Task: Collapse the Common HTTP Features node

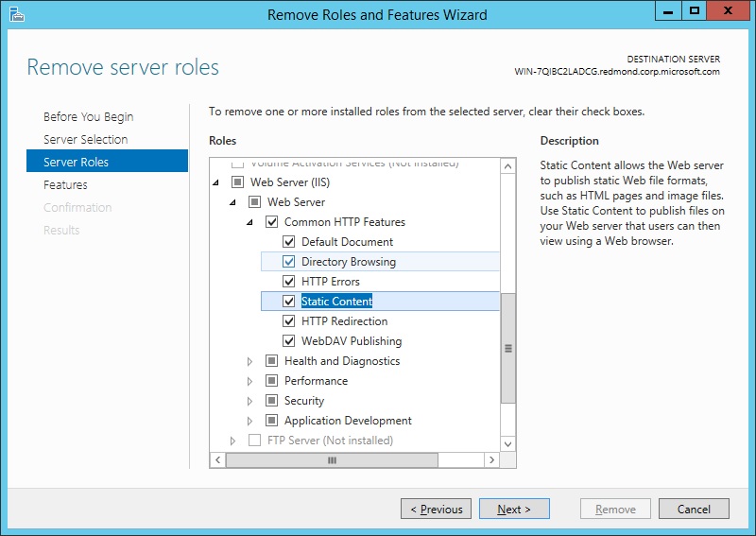Action: coord(249,222)
